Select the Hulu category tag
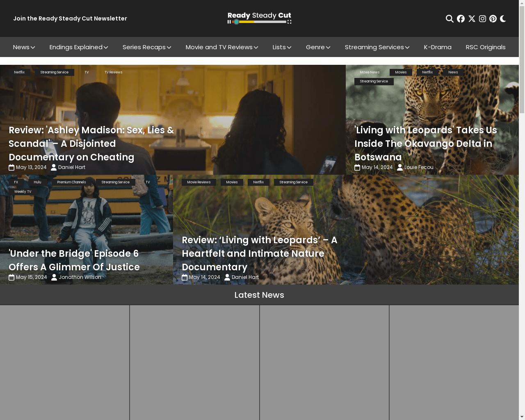Screen dimensions: 525x420 click(37, 182)
